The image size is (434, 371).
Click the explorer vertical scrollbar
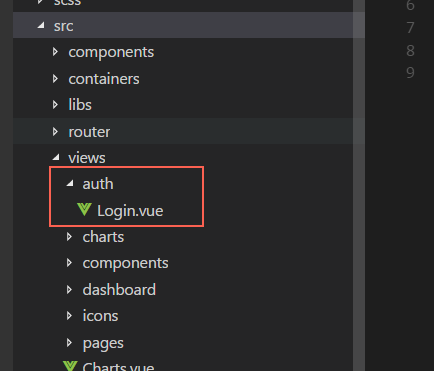coord(359,185)
